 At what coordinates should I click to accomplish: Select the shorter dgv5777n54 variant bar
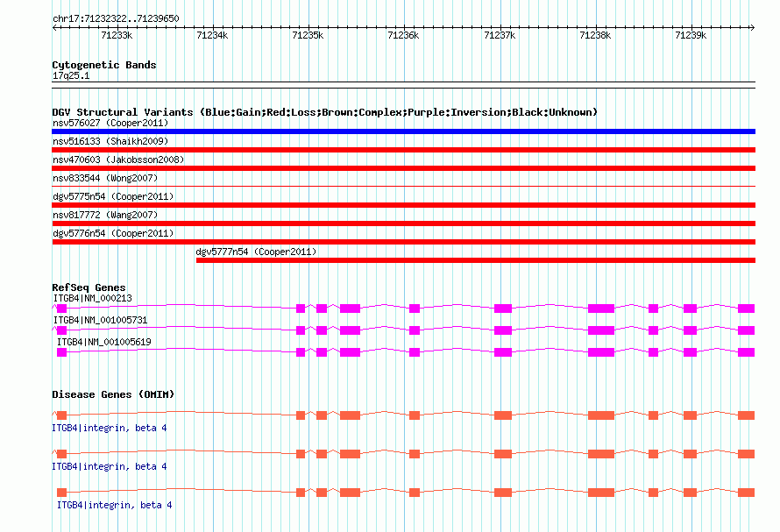476,260
